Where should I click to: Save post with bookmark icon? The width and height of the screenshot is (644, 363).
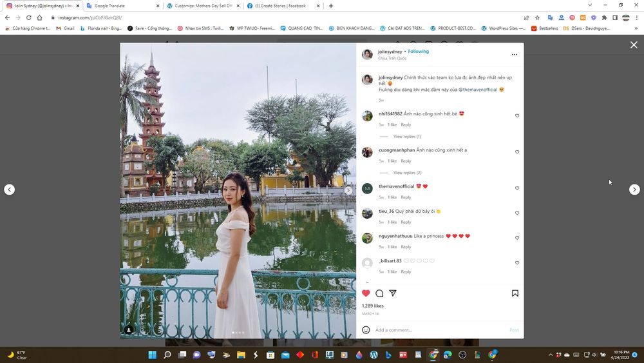[515, 293]
